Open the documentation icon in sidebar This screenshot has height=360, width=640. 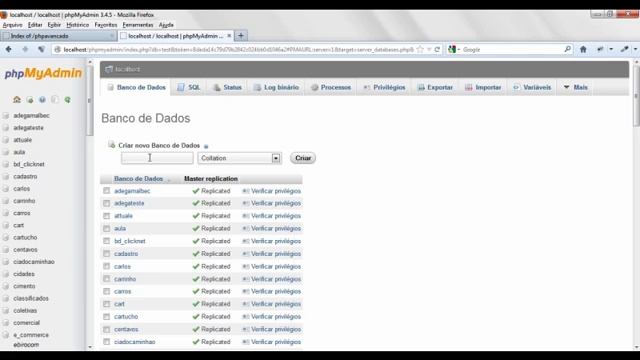[x=42, y=100]
